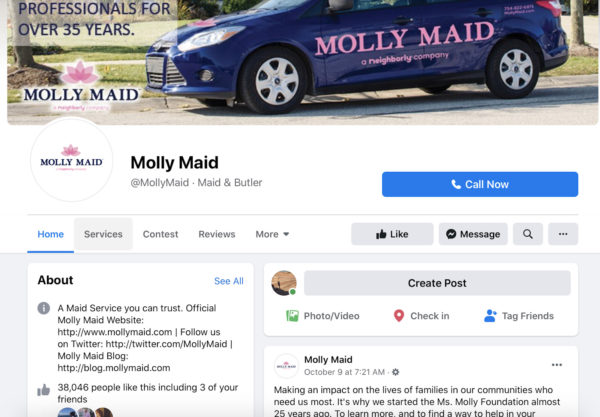Open See All link in About

(x=229, y=281)
